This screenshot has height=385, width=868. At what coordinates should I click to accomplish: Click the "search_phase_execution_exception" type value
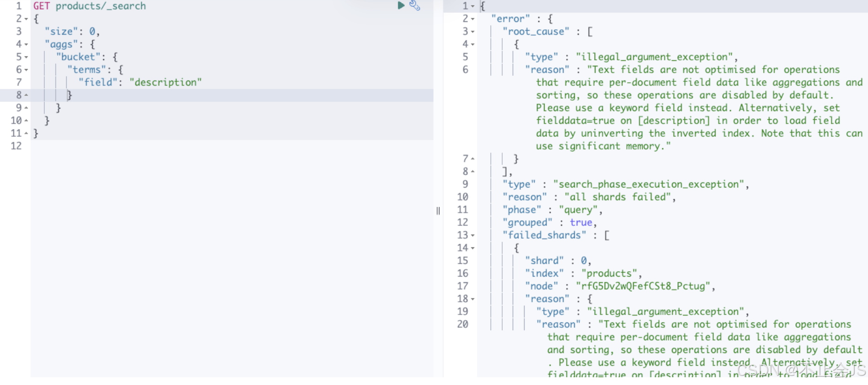[649, 184]
